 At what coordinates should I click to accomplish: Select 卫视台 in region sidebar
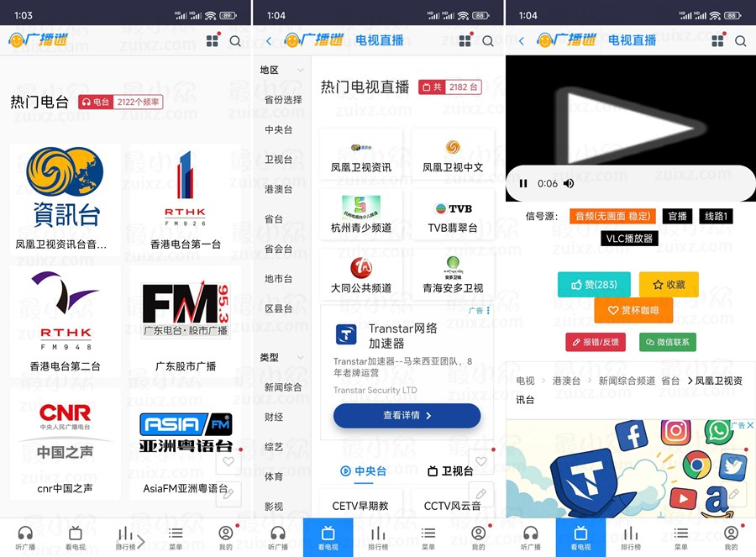point(278,160)
